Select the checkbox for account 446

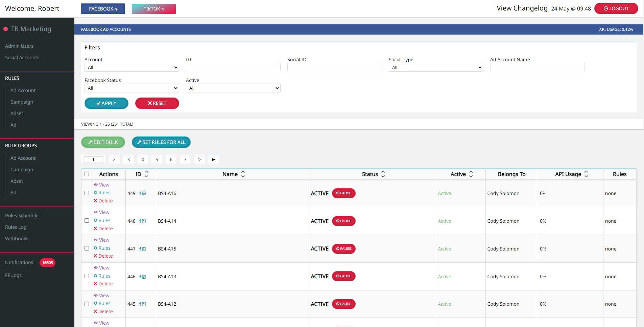coord(87,276)
